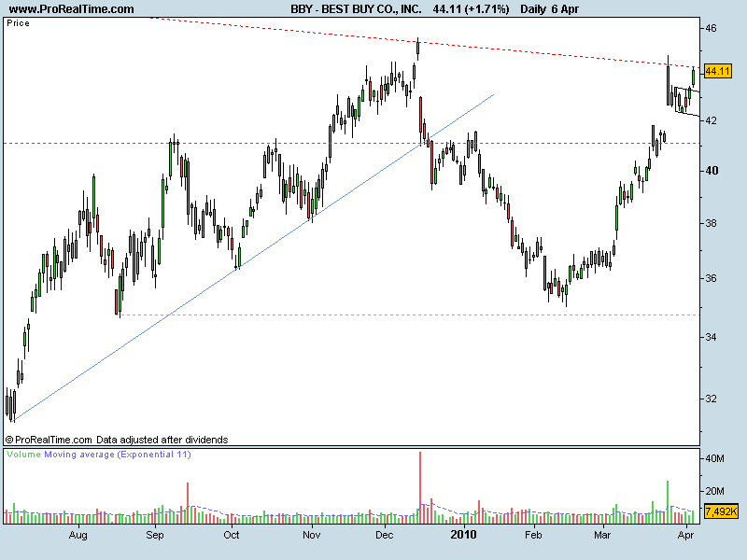This screenshot has height=560, width=747.
Task: Select the BBY - BEST BUY CO., INC. title
Action: (356, 9)
